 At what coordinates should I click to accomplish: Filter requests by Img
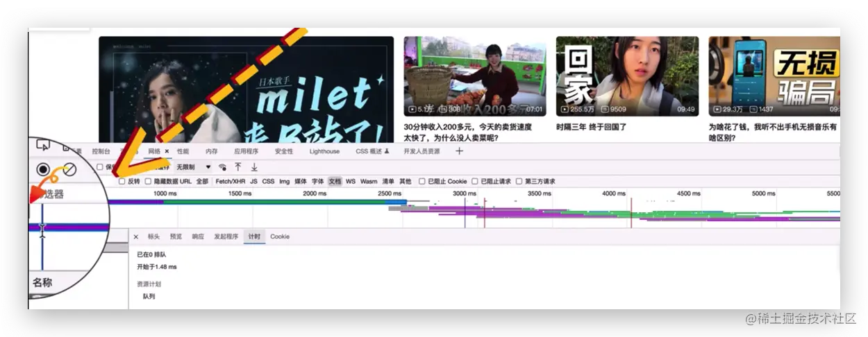click(284, 182)
